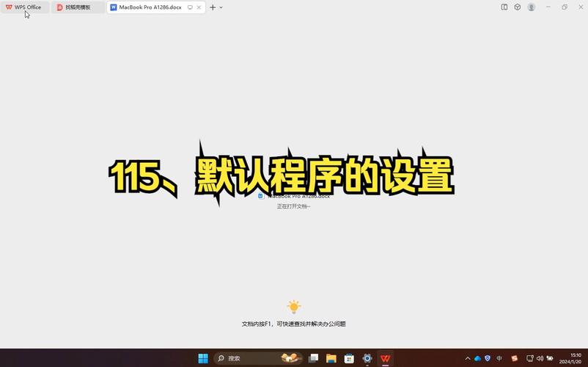Open the Settings gear app on taskbar

(x=367, y=358)
